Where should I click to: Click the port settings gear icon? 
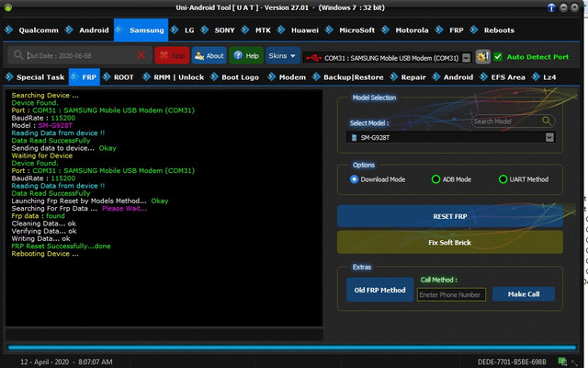(x=482, y=57)
